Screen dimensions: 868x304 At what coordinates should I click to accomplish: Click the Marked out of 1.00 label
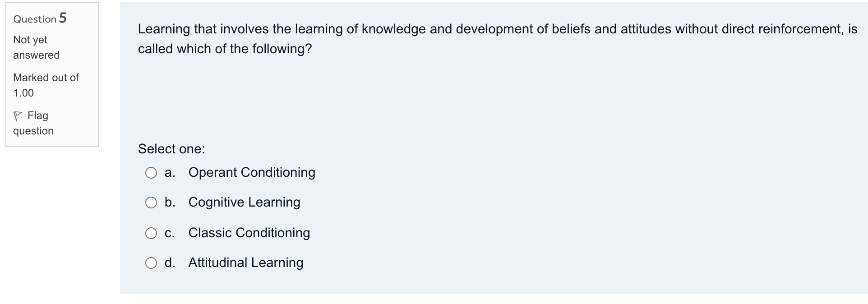coord(46,85)
